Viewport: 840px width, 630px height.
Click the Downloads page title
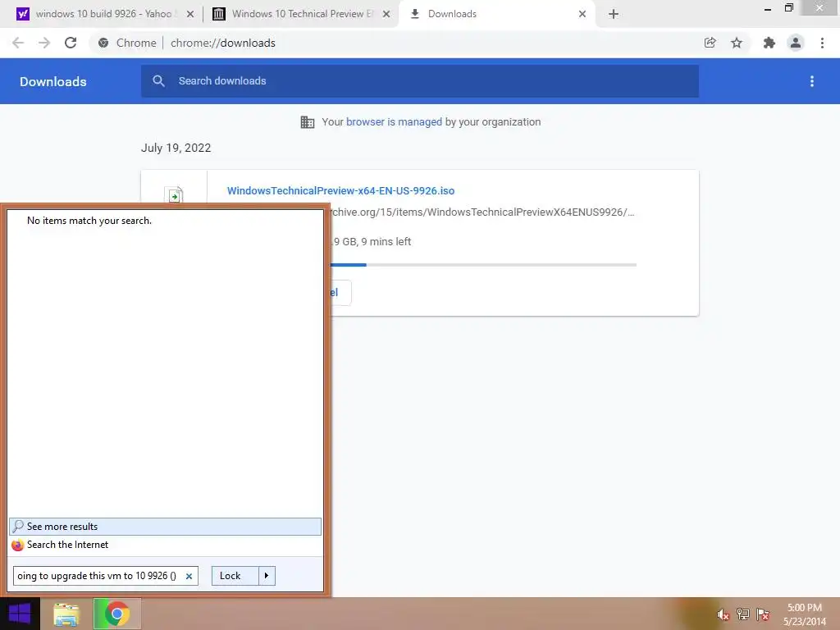53,81
